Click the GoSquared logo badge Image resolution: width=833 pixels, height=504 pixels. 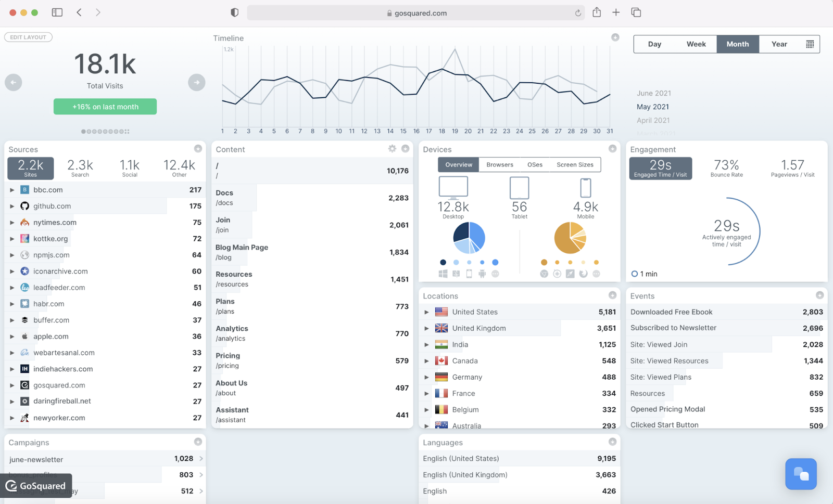pos(35,486)
